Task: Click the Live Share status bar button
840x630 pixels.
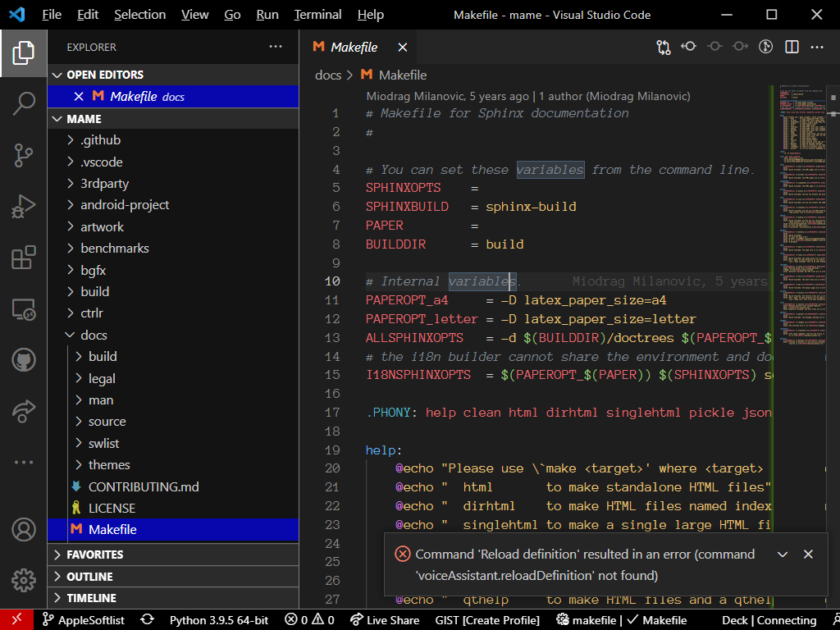Action: [384, 620]
